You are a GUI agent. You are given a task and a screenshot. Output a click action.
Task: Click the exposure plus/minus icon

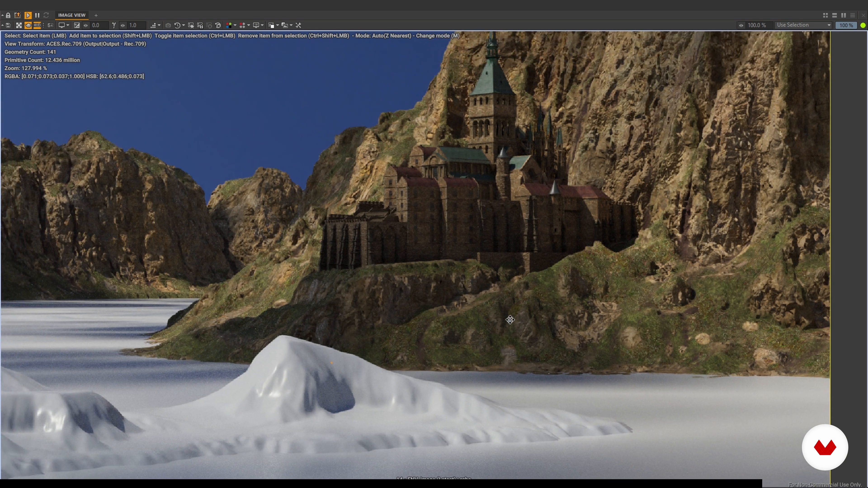77,25
